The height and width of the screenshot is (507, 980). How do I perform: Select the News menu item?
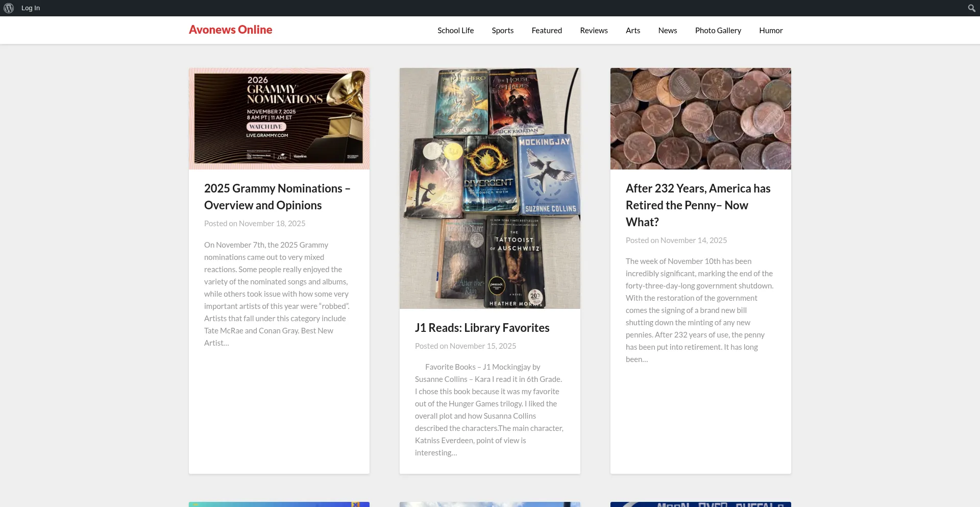(667, 31)
